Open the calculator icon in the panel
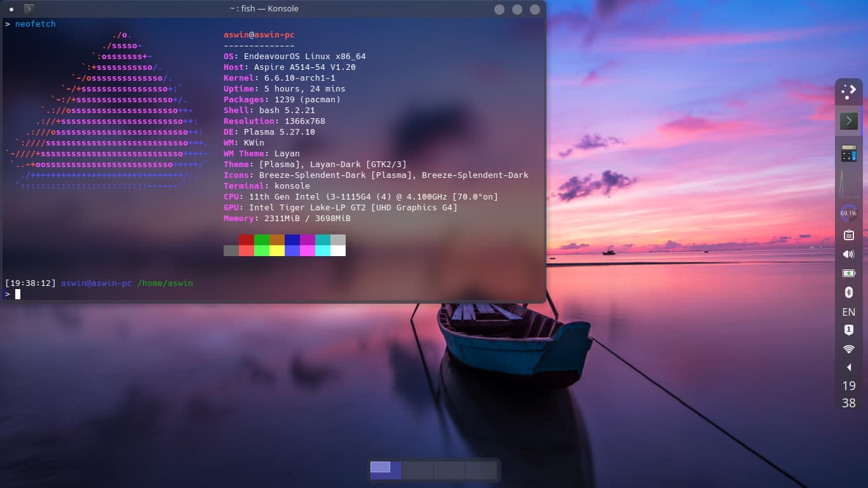The width and height of the screenshot is (868, 488). [848, 153]
